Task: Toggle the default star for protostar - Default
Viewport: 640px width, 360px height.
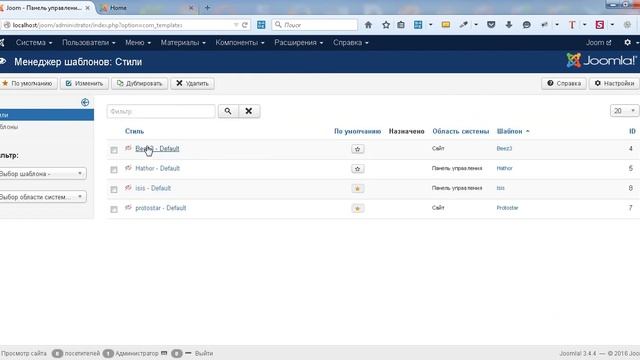Action: [x=358, y=209]
